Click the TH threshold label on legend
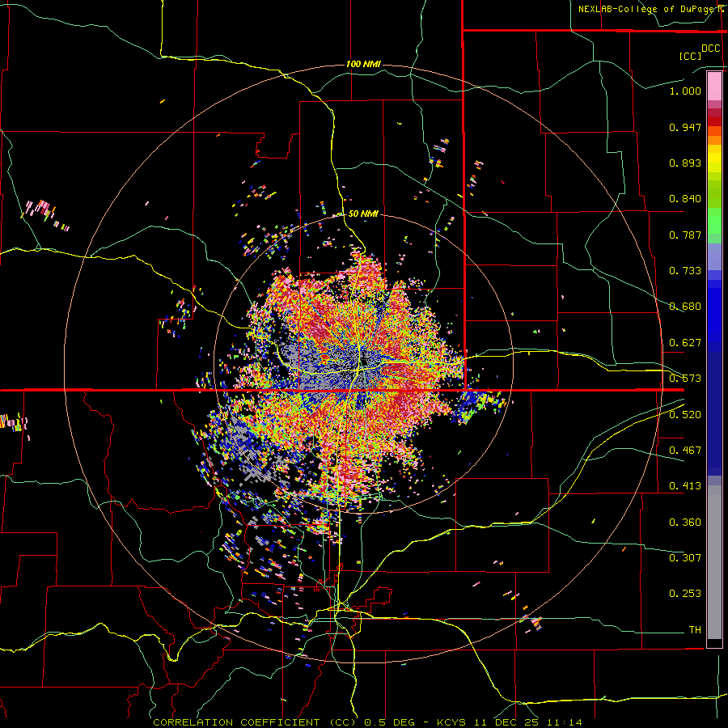 point(695,630)
